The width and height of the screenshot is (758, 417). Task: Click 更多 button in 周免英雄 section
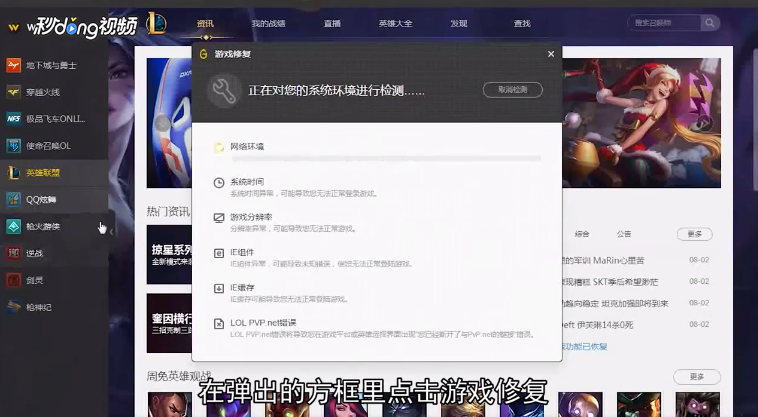click(697, 376)
